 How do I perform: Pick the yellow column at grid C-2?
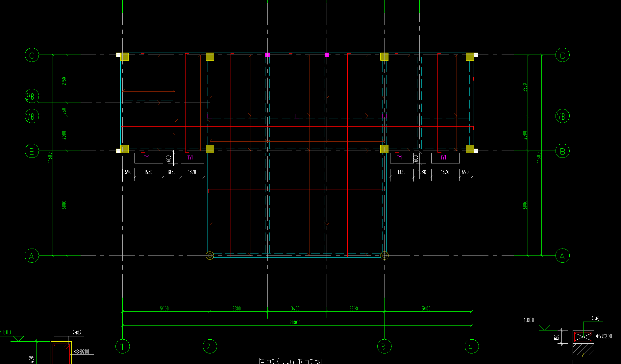point(210,57)
